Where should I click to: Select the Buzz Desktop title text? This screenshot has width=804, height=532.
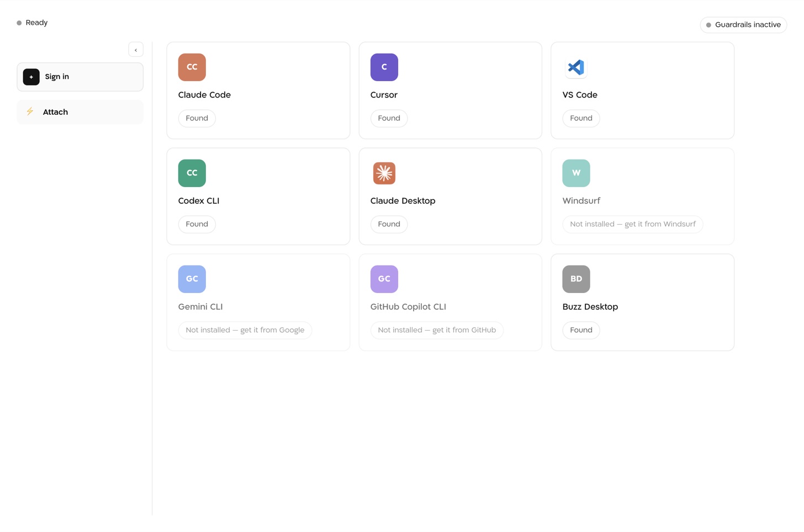click(x=590, y=307)
